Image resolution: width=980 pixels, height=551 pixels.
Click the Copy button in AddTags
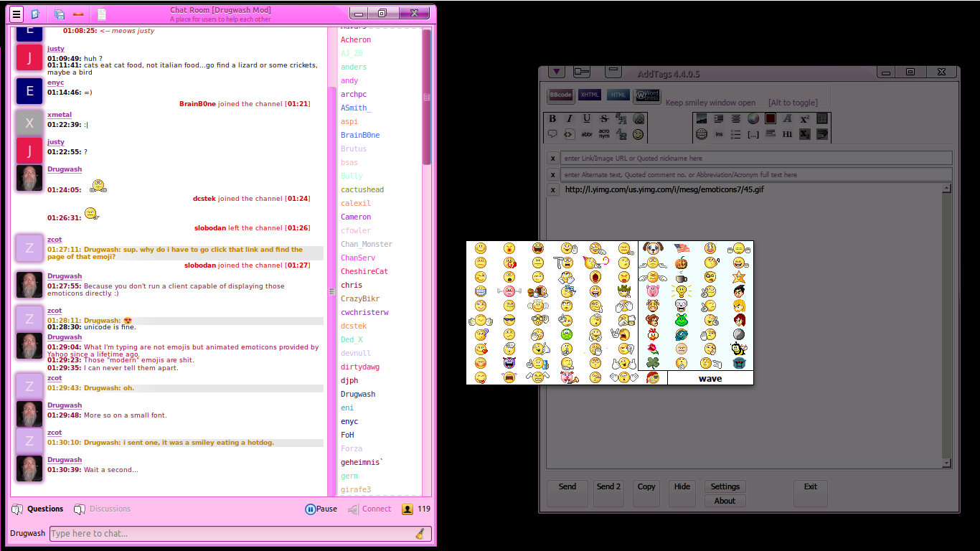[646, 494]
